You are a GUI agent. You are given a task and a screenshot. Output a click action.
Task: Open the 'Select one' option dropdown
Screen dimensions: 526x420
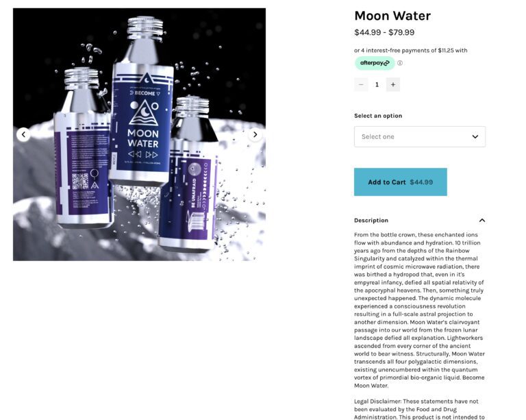(420, 136)
